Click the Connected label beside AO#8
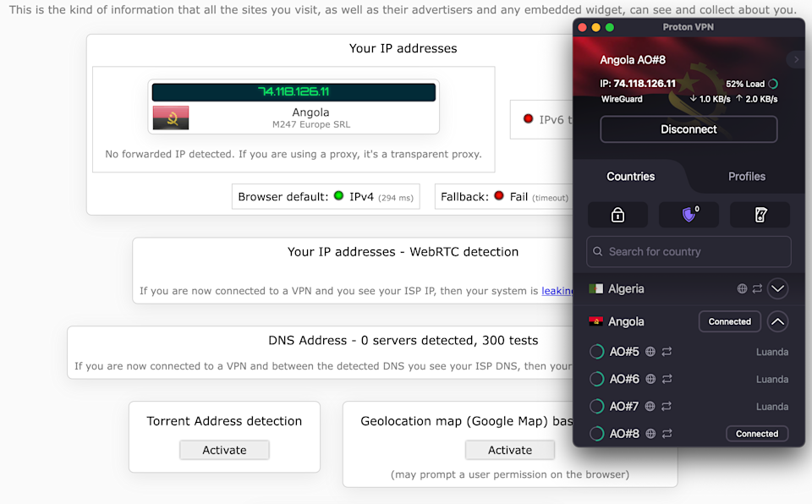Image resolution: width=812 pixels, height=504 pixels. click(756, 433)
